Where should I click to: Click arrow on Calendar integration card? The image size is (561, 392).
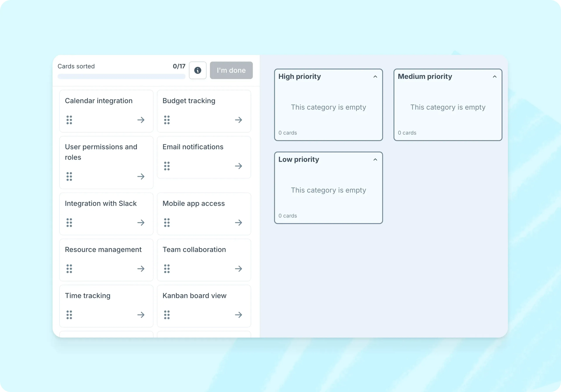click(141, 120)
